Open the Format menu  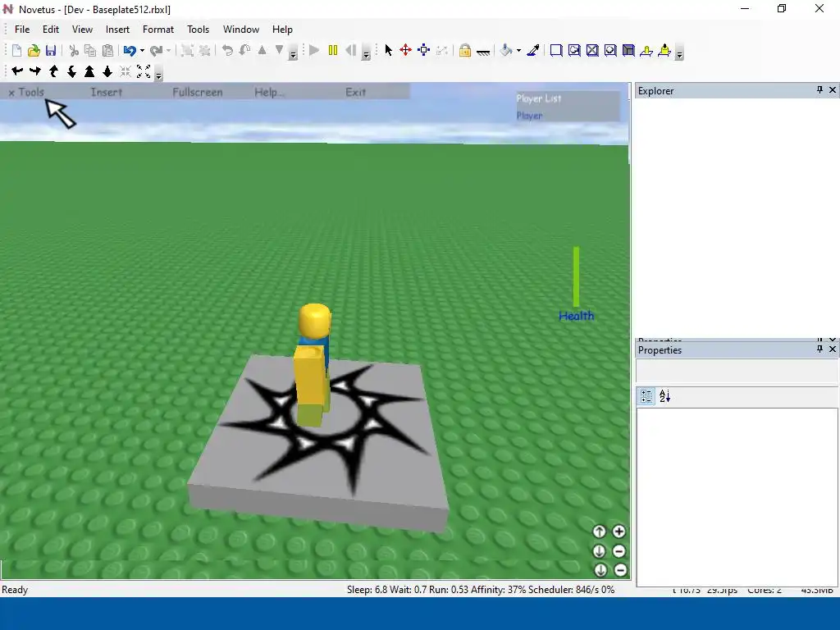tap(158, 30)
